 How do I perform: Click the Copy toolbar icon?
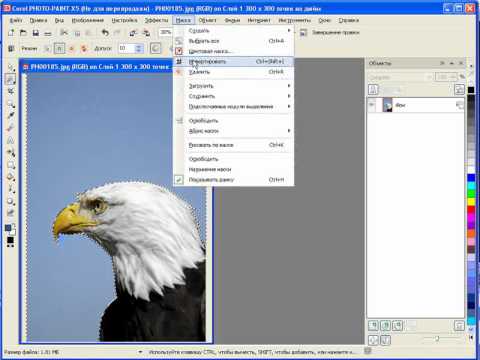(77, 33)
